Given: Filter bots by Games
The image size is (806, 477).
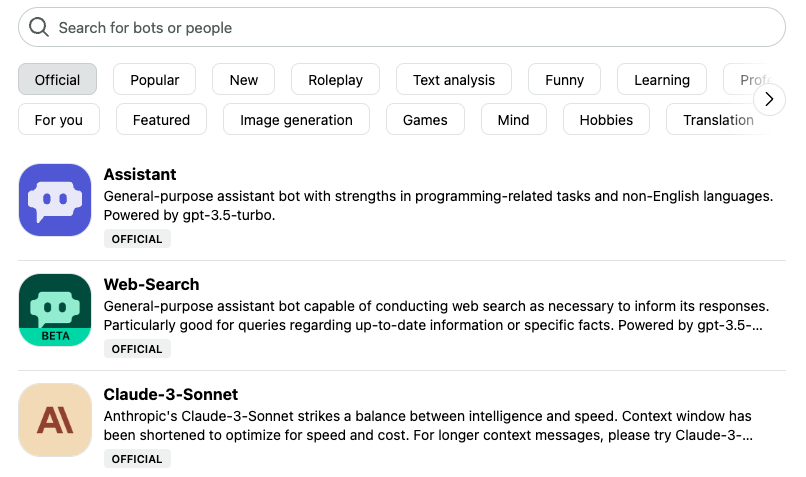Looking at the screenshot, I should click(425, 120).
